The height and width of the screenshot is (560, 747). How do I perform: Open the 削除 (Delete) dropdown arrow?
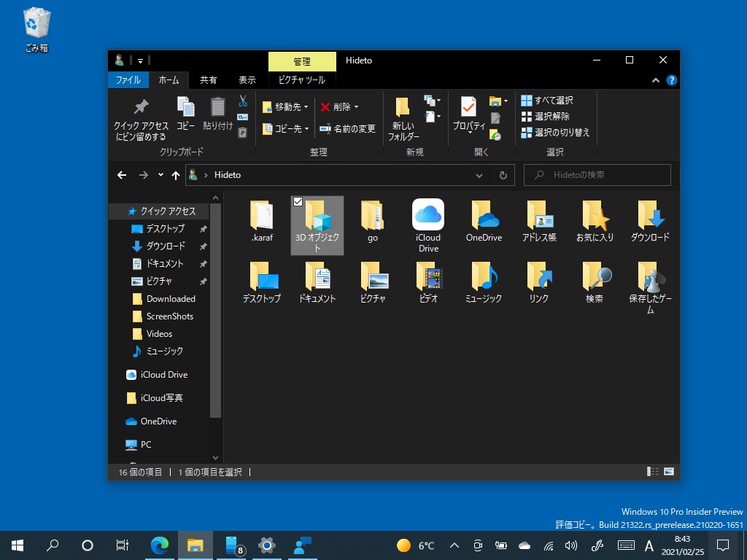point(356,107)
